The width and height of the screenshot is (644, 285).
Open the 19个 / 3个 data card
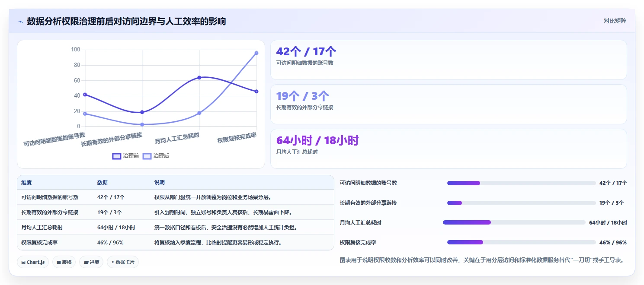(x=449, y=104)
